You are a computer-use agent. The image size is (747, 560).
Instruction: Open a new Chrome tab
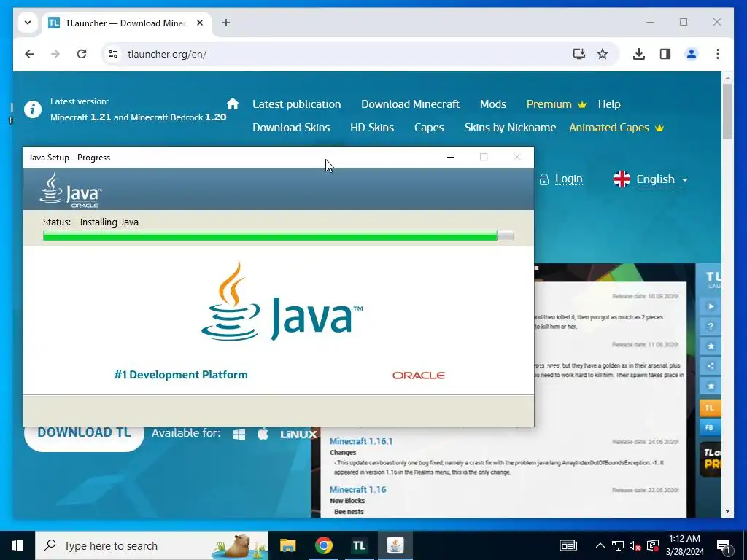point(226,23)
